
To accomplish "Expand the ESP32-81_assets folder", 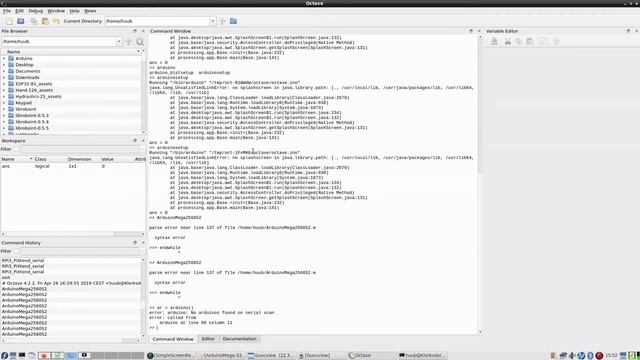I will tap(4, 84).
